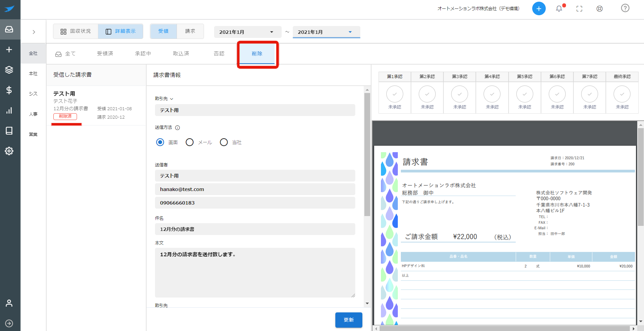The image size is (644, 331).
Task: Click the invoice preview vertical scrollbar
Action: point(641,176)
